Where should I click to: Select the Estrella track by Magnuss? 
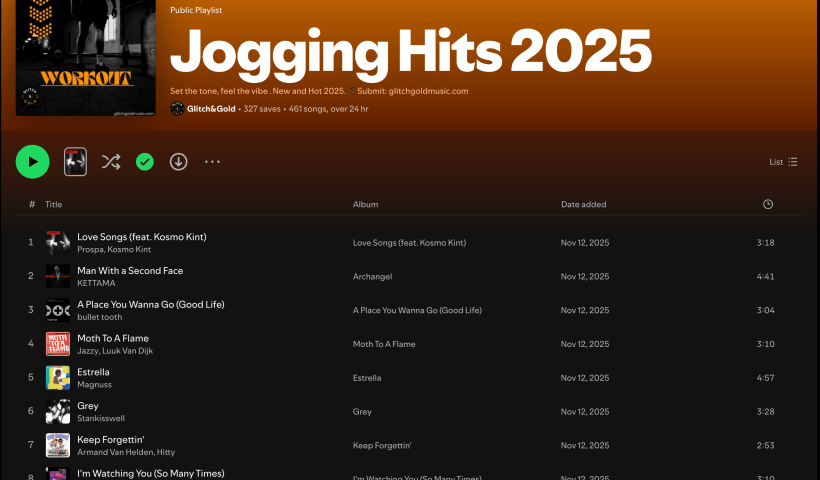(93, 372)
